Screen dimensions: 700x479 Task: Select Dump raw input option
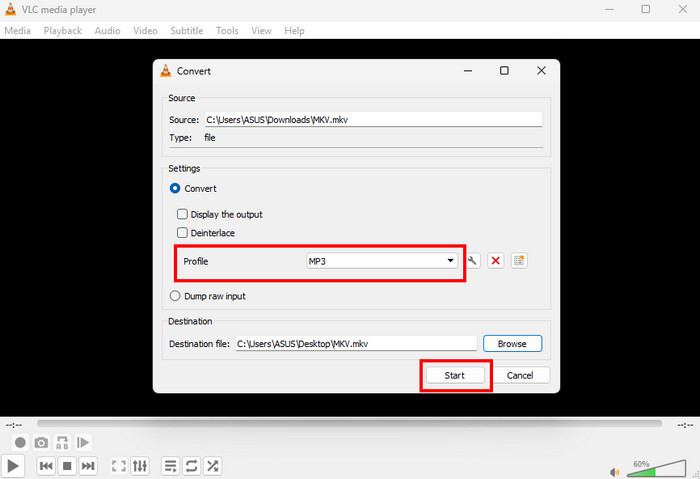click(x=175, y=296)
